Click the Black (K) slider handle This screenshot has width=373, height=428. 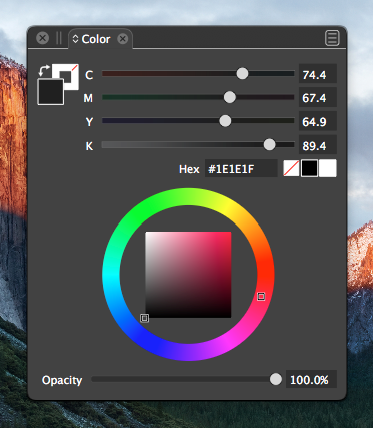(269, 145)
